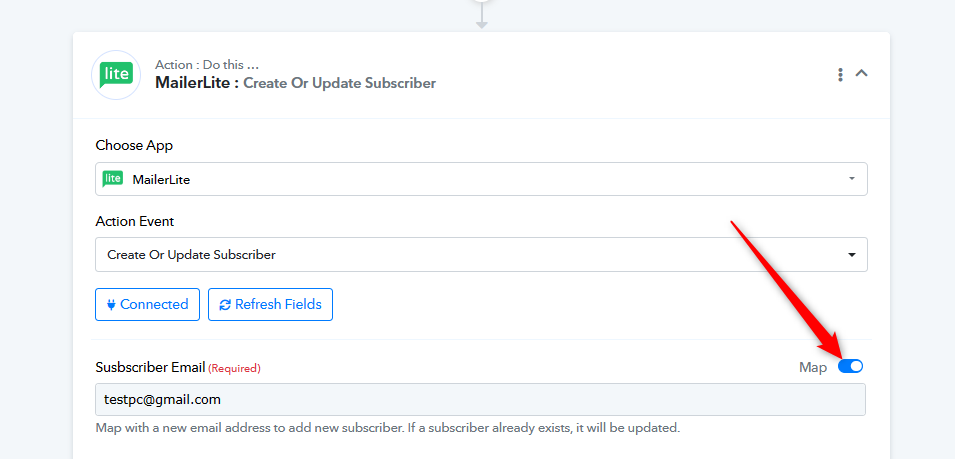Click the MailerLite logo in action header
This screenshot has height=459, width=955.
click(x=116, y=75)
